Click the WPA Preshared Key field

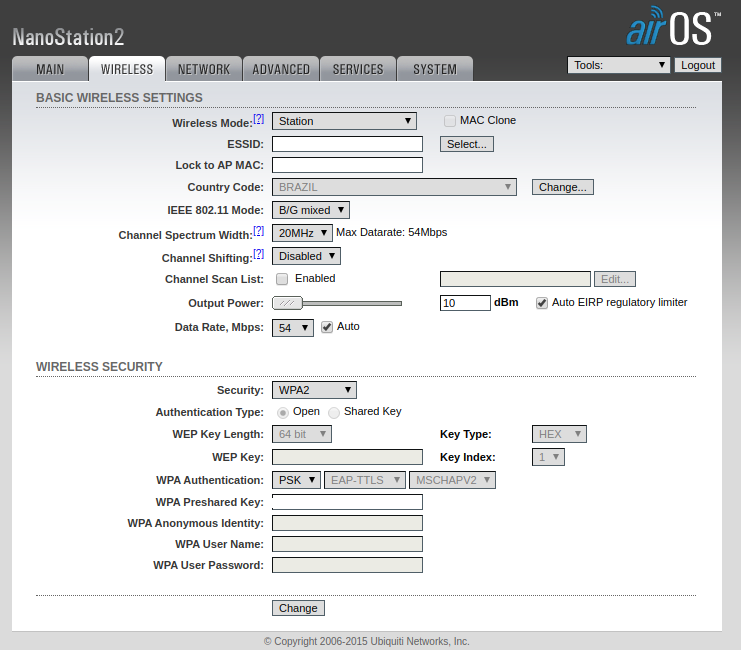[x=347, y=502]
